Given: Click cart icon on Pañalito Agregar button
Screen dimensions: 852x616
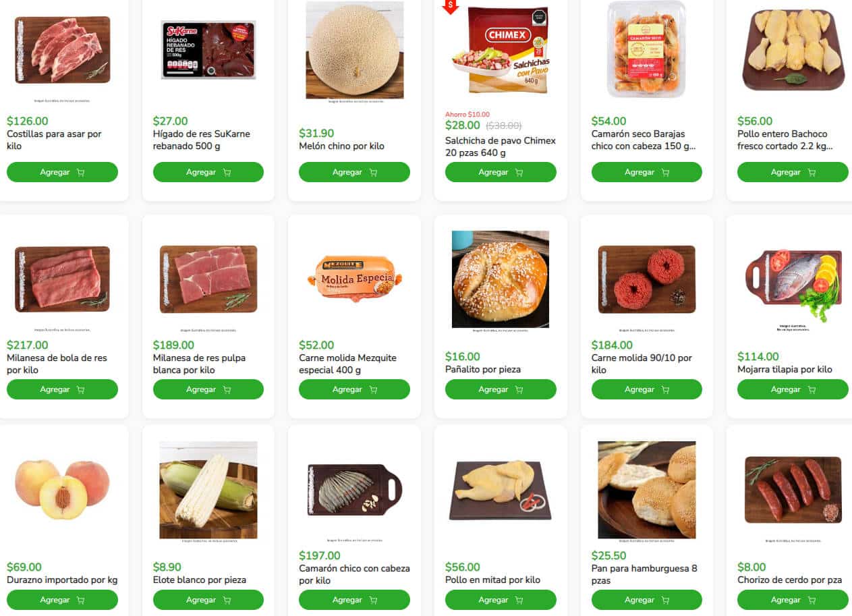Looking at the screenshot, I should (519, 390).
